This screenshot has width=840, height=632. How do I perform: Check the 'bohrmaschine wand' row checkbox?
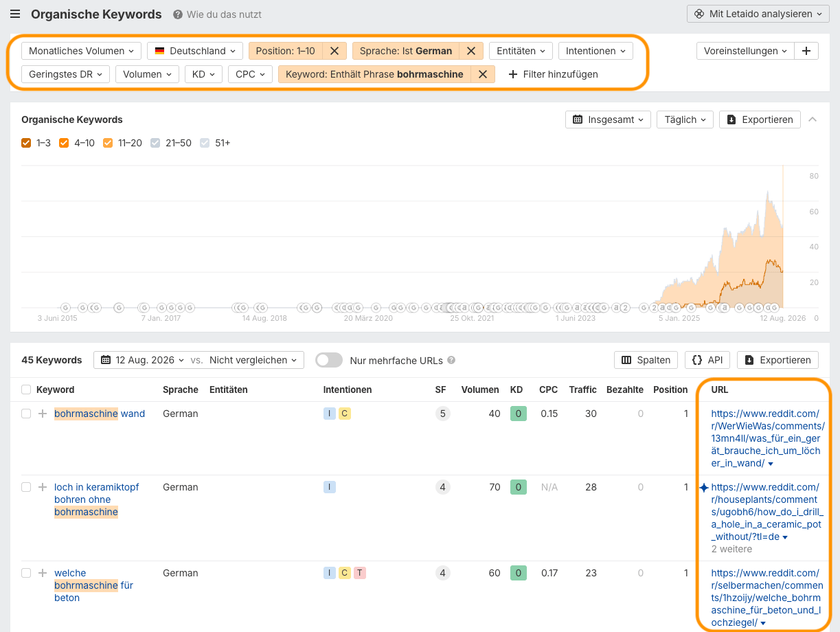click(x=26, y=414)
